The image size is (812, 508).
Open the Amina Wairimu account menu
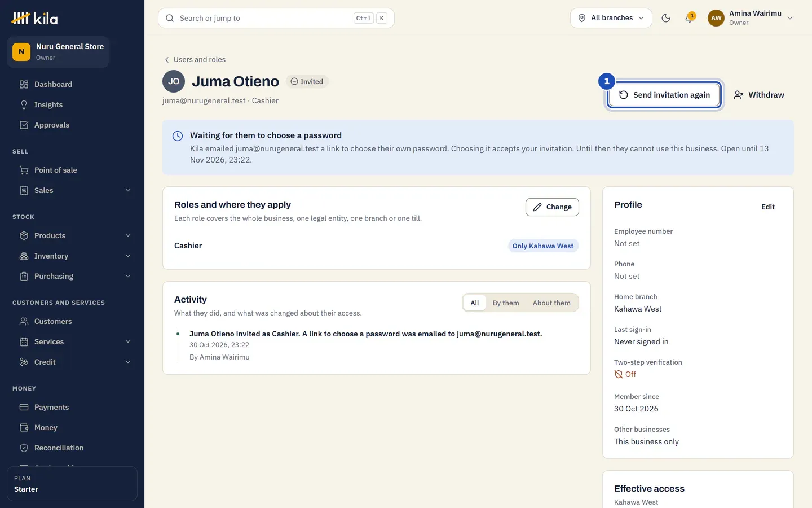coord(751,18)
